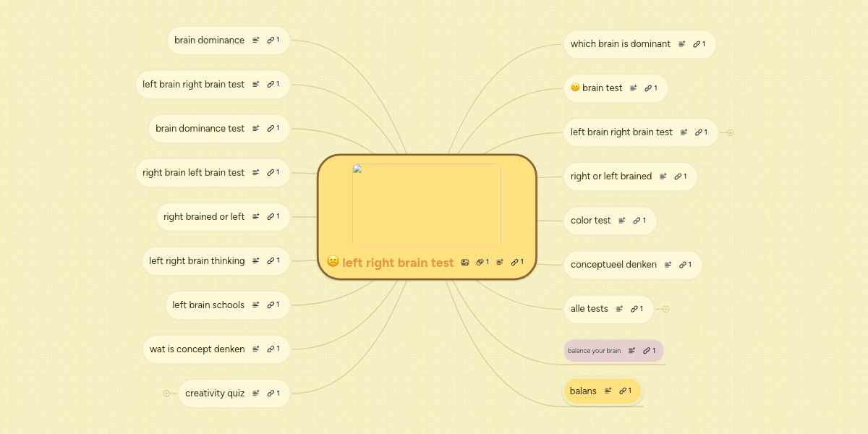Follow link icon on brain test node
Screen dimensions: 868x434
click(650, 88)
